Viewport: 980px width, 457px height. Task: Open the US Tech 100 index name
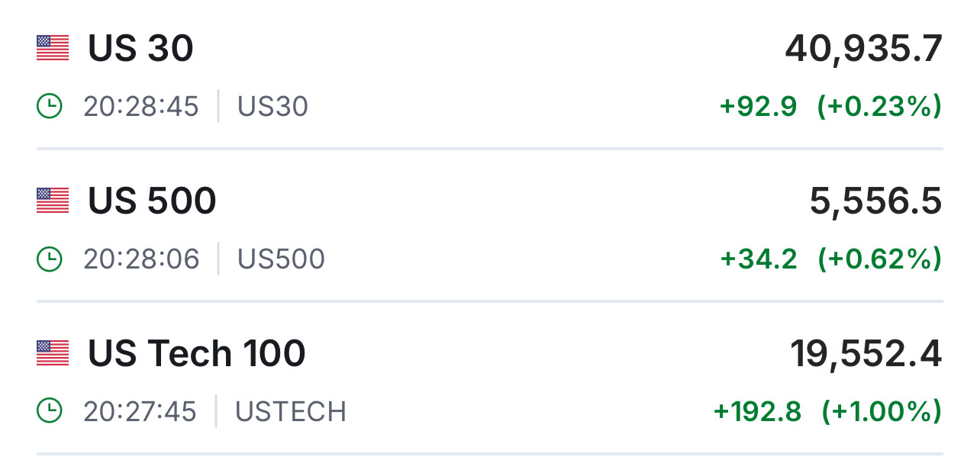point(196,354)
